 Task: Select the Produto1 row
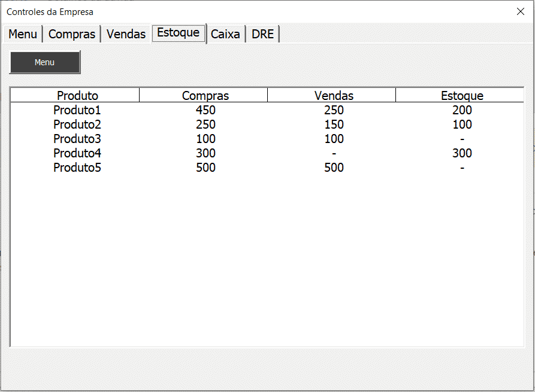pyautogui.click(x=77, y=110)
